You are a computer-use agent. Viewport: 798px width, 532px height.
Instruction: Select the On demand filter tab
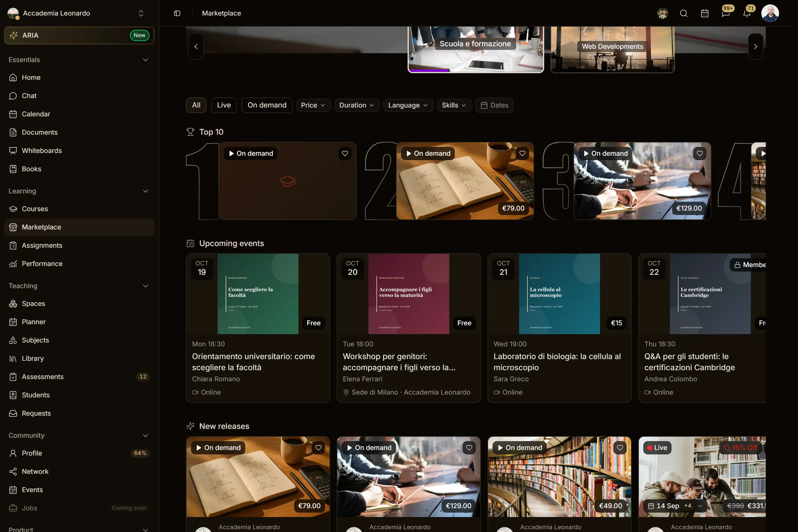click(267, 105)
